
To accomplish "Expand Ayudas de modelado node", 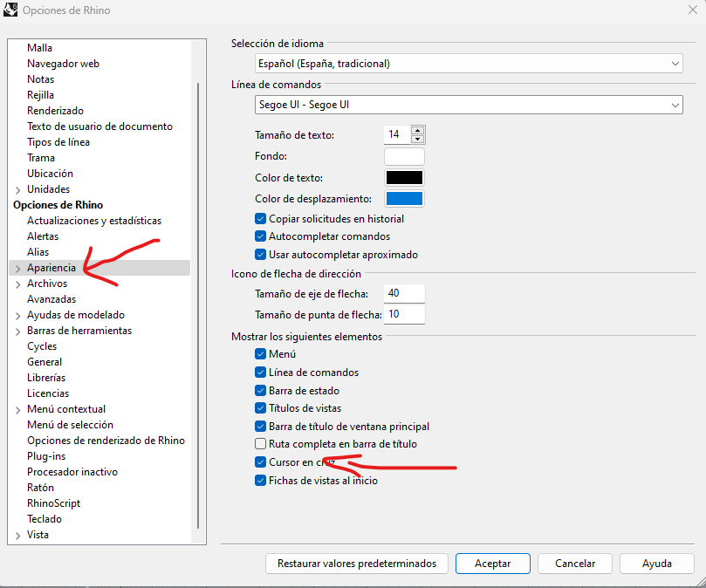I will pos(18,316).
